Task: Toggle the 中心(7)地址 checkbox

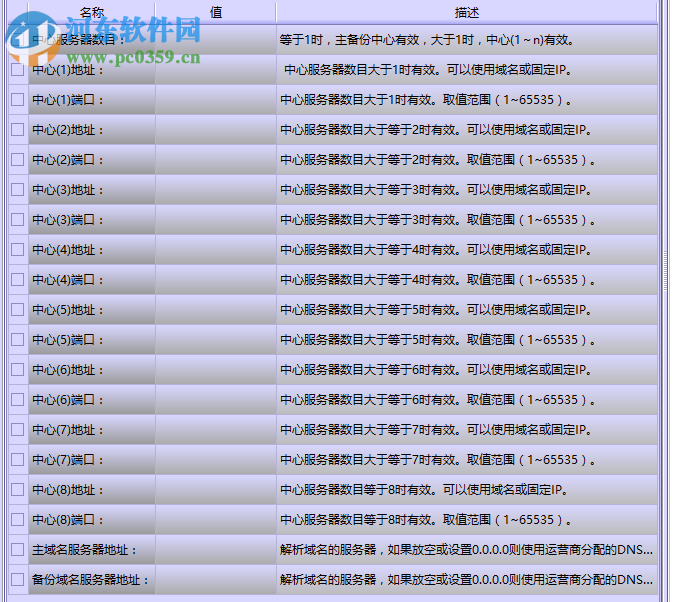Action: pos(18,430)
